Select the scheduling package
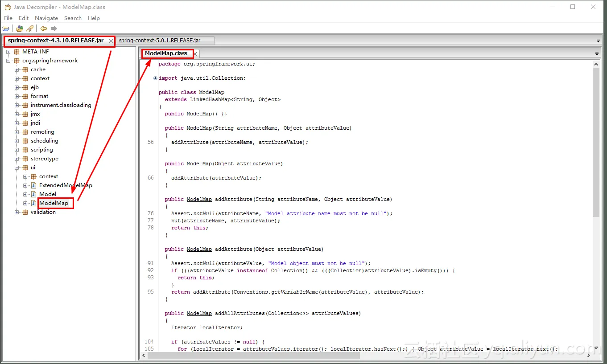 coord(44,141)
